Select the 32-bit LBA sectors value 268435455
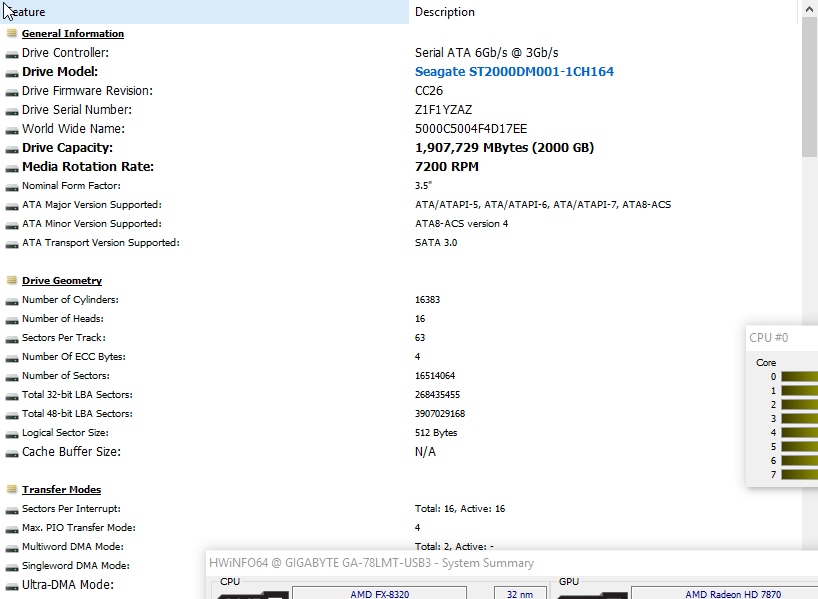The width and height of the screenshot is (818, 599). 437,394
